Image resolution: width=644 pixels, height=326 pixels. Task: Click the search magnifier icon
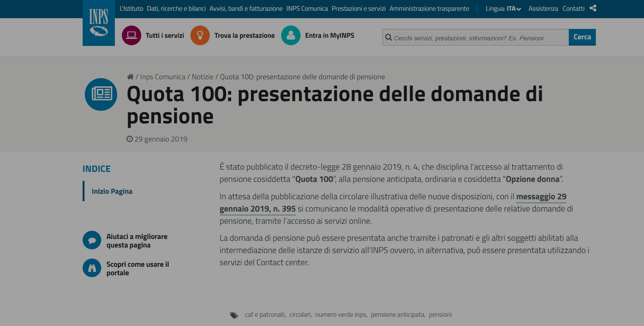click(389, 37)
